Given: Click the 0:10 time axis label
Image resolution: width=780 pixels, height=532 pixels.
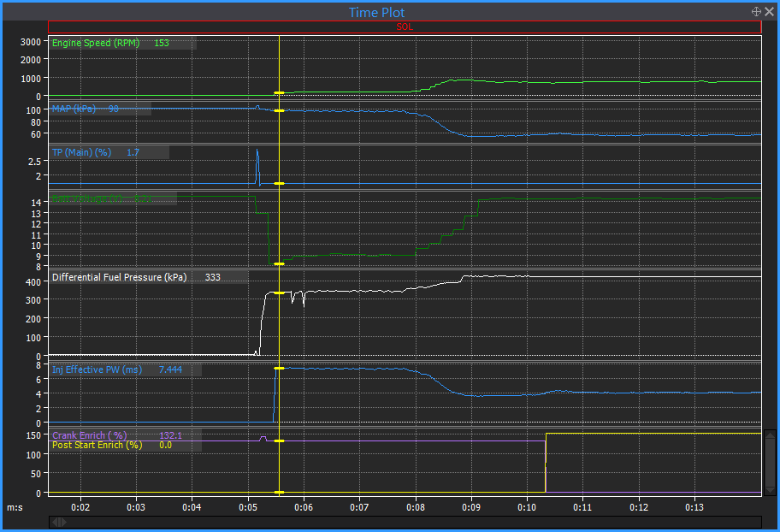Looking at the screenshot, I should pyautogui.click(x=527, y=507).
